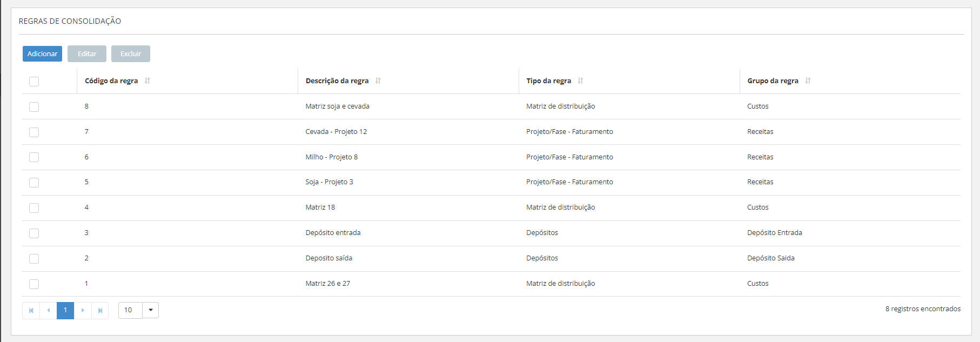
Task: Click the Cevada - Projeto 12 description cell
Action: pos(336,132)
